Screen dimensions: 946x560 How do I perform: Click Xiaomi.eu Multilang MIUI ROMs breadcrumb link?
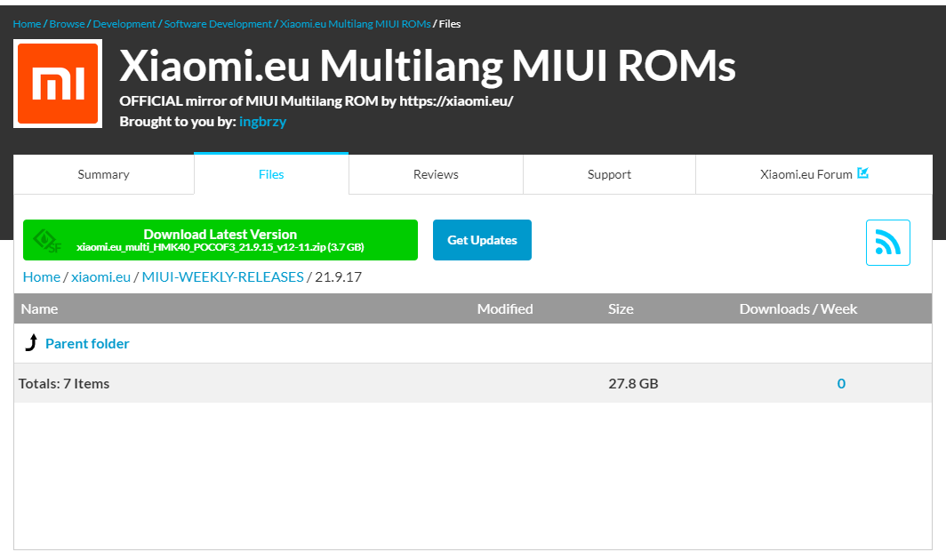pyautogui.click(x=356, y=23)
